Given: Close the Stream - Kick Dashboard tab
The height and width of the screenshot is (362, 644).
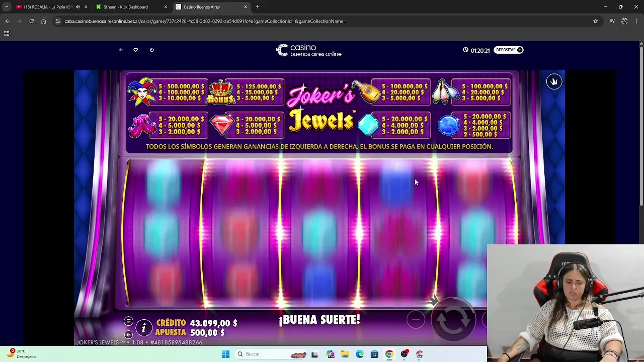Looking at the screenshot, I should pos(166,7).
